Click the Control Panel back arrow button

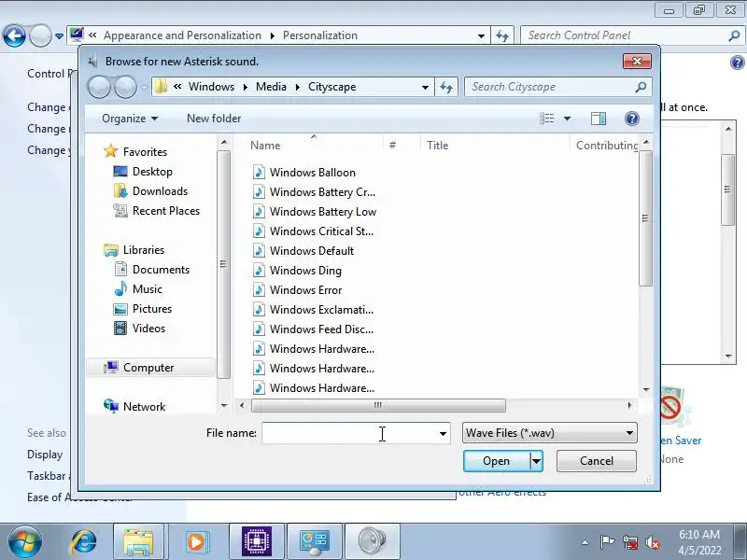[x=14, y=35]
